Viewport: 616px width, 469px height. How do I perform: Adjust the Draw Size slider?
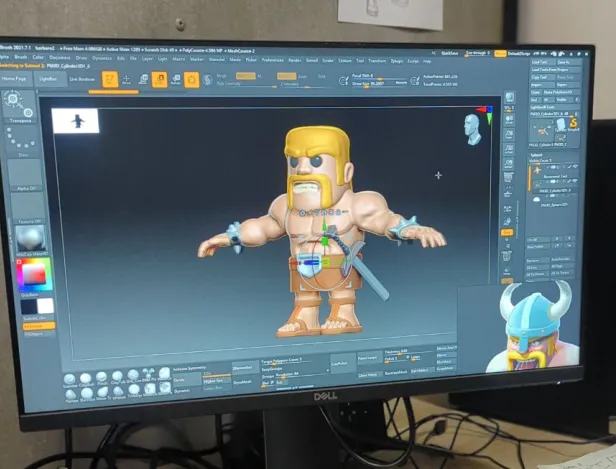pos(380,83)
